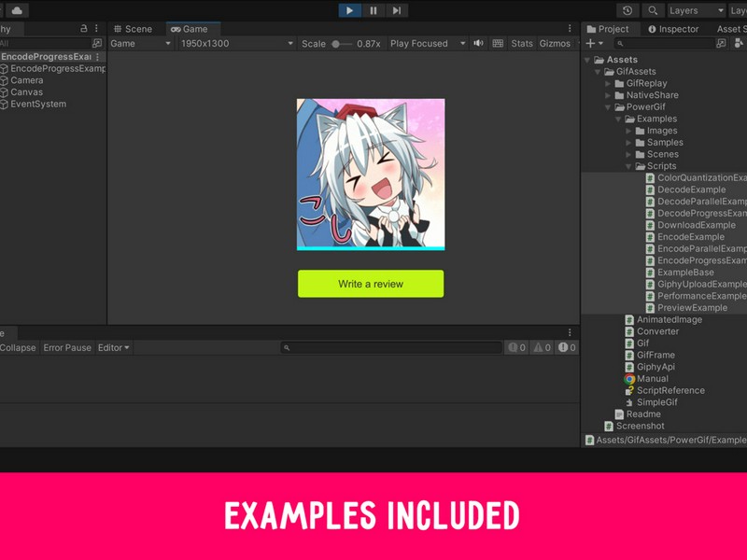The width and height of the screenshot is (747, 560).
Task: Open the Game view options menu
Action: [570, 29]
